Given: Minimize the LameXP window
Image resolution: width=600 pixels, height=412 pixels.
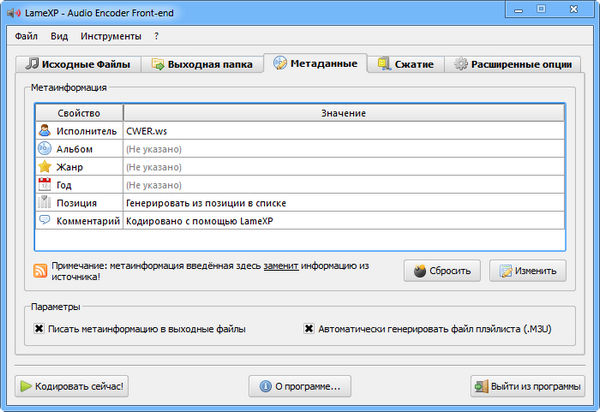Looking at the screenshot, I should [518, 10].
